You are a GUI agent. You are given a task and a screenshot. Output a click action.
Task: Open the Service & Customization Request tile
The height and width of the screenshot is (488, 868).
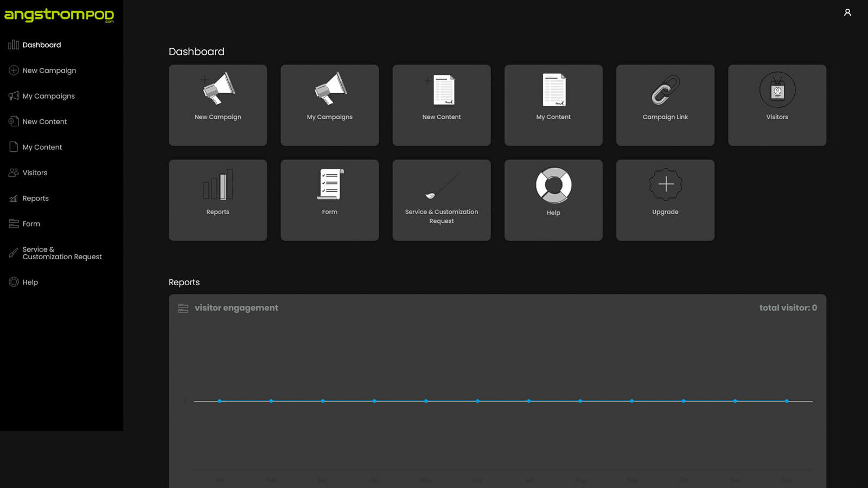coord(441,200)
